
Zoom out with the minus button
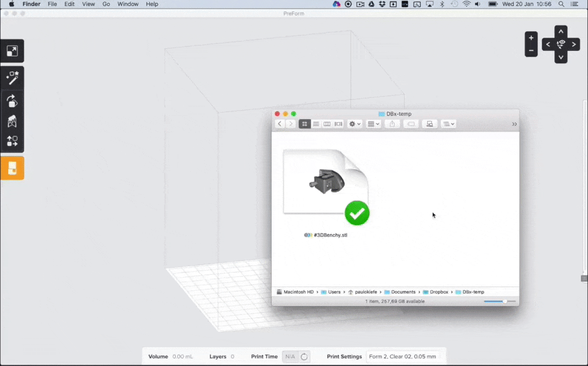531,50
